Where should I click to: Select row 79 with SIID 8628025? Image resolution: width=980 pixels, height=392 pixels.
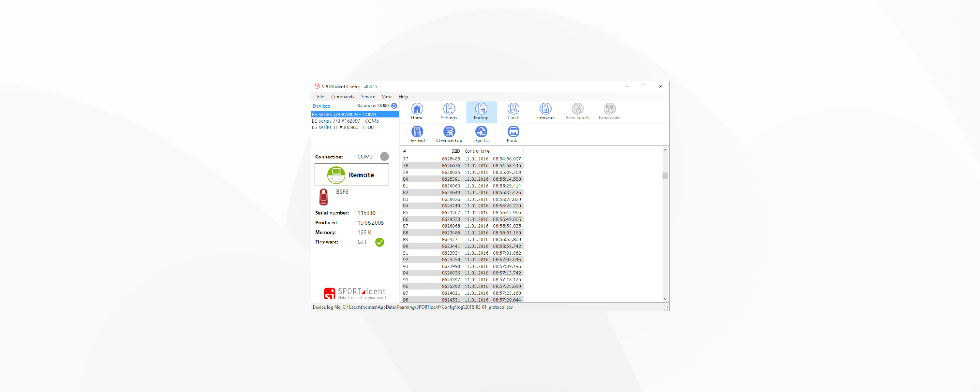point(462,172)
